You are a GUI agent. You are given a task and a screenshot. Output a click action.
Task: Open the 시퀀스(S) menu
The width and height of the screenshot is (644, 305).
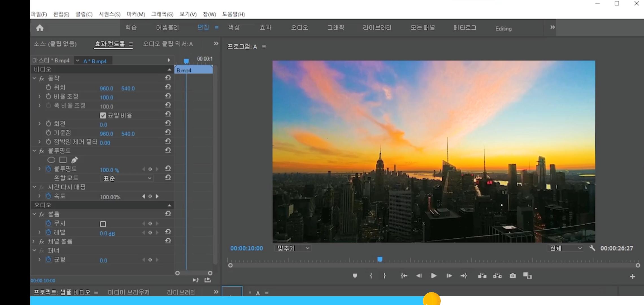click(x=110, y=14)
